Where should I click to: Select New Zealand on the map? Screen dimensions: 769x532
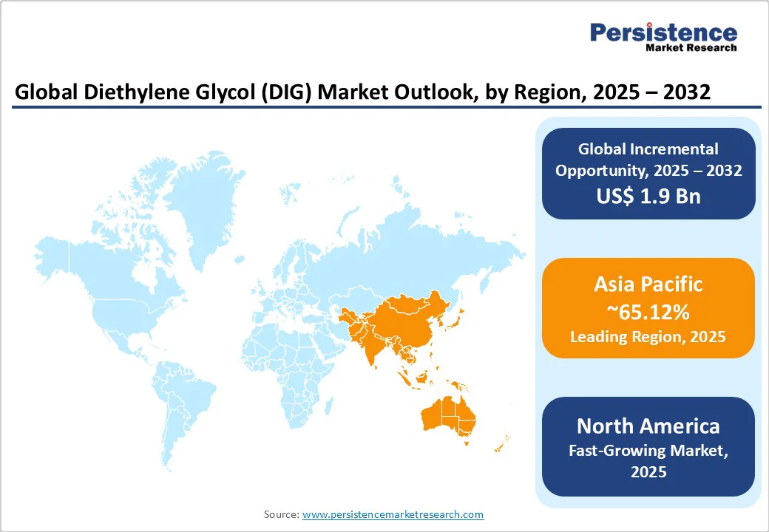pyautogui.click(x=501, y=442)
